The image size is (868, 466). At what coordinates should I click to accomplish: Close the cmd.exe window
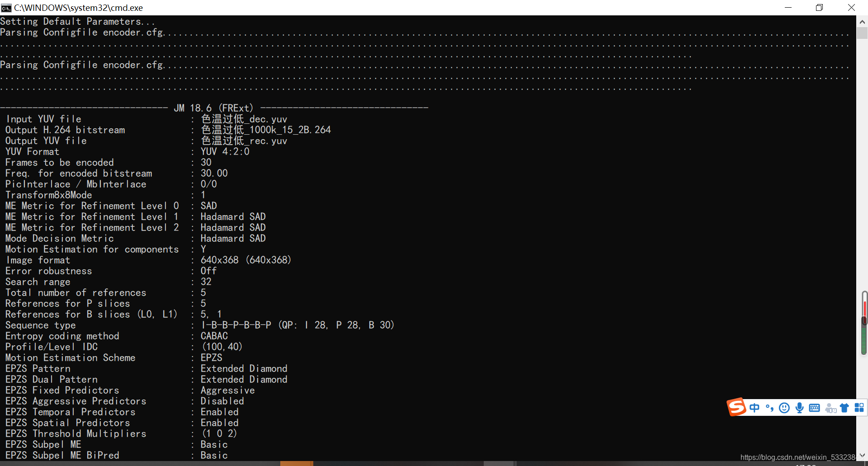tap(851, 8)
